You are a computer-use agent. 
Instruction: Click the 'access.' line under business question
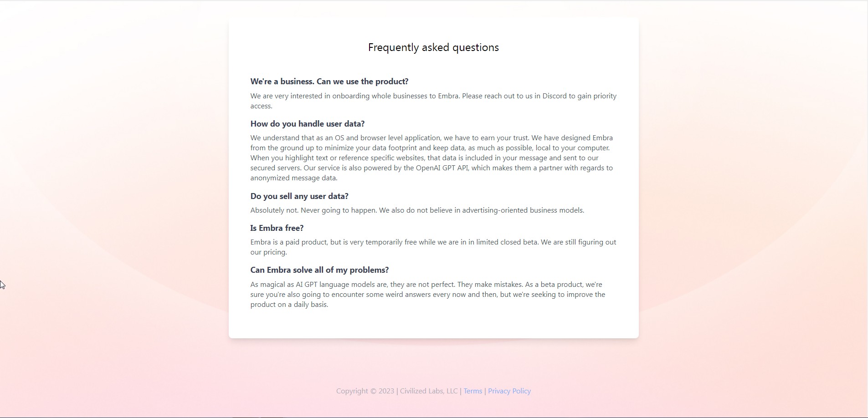pos(261,106)
